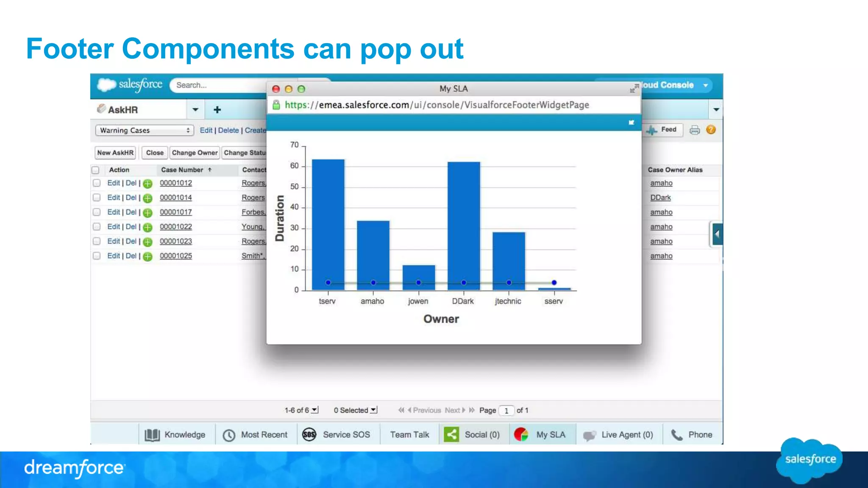Screen dimensions: 868x488
Task: Go to last page double arrow
Action: [x=472, y=410]
